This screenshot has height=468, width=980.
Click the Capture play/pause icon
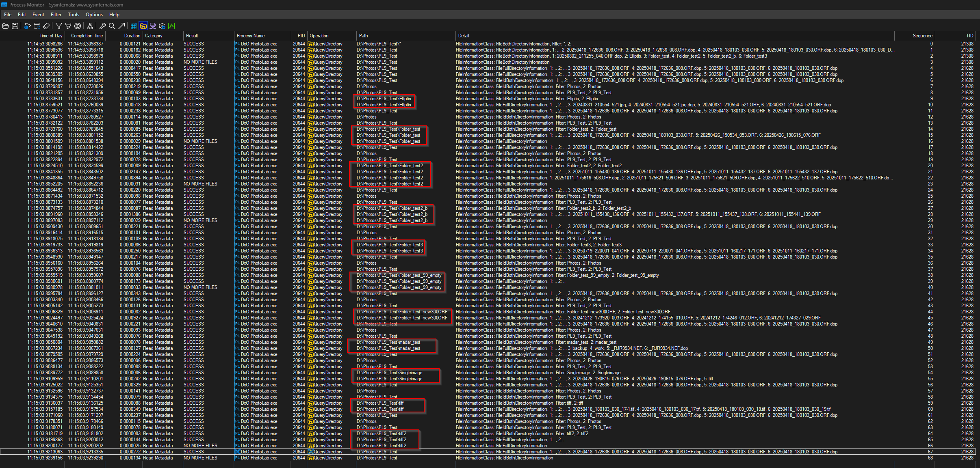[27, 26]
